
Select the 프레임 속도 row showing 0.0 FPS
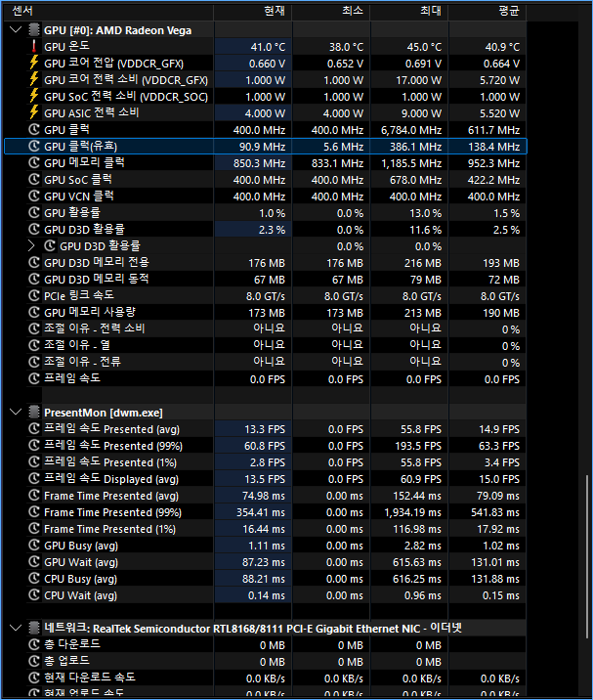click(x=265, y=378)
